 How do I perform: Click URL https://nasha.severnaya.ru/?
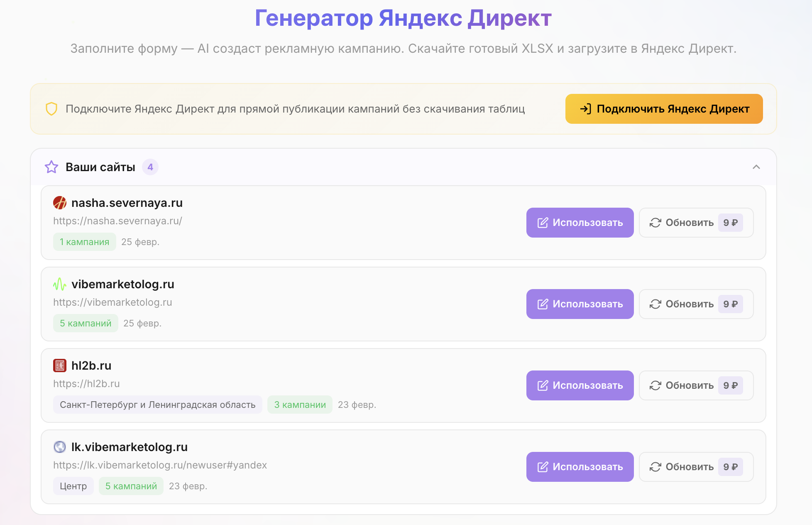(117, 221)
